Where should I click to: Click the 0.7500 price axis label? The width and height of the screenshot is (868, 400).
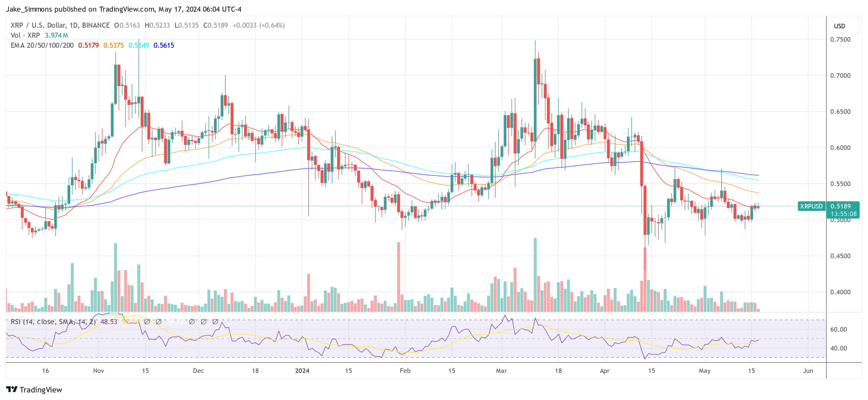coord(840,39)
